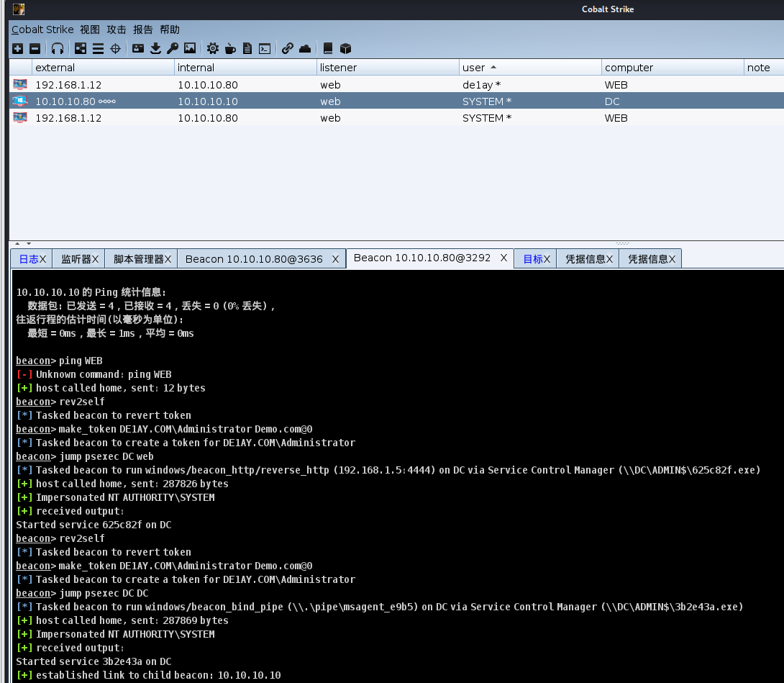This screenshot has width=784, height=683.
Task: Click the book help icon
Action: pyautogui.click(x=328, y=48)
